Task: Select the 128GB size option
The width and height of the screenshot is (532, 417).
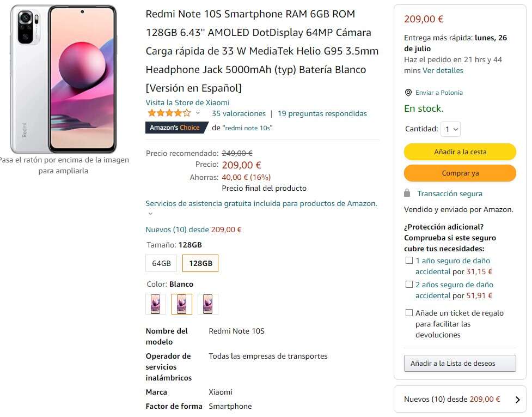Action: [200, 263]
